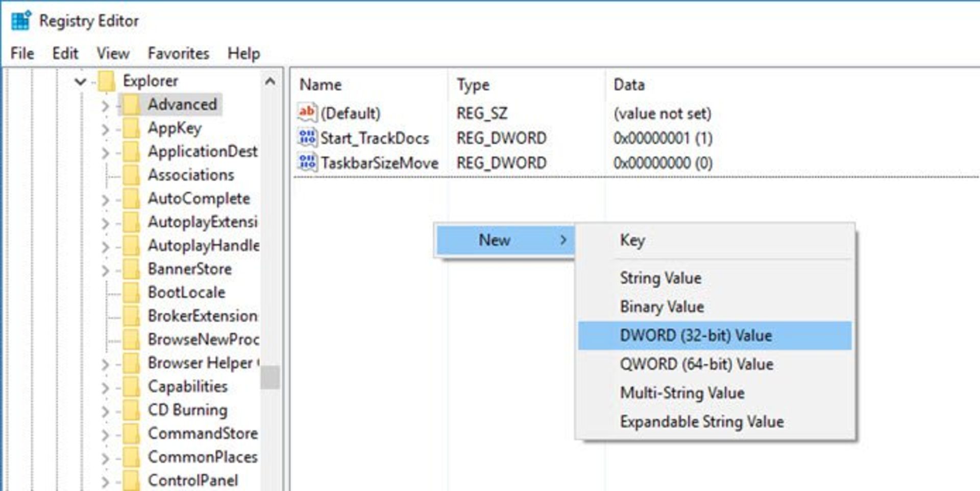Click the Browser Helper folder icon

coord(131,363)
